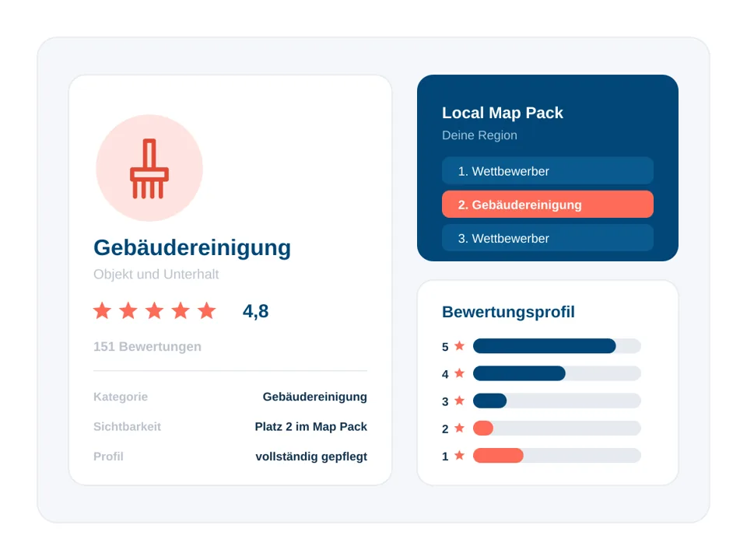747x560 pixels.
Task: Click the Deine Region subtitle
Action: click(479, 135)
